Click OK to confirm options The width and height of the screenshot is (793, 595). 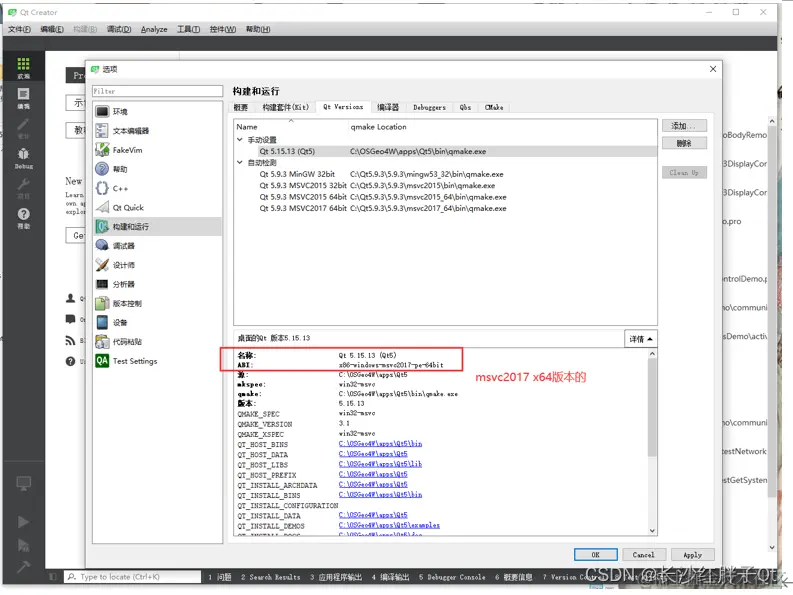click(x=596, y=555)
